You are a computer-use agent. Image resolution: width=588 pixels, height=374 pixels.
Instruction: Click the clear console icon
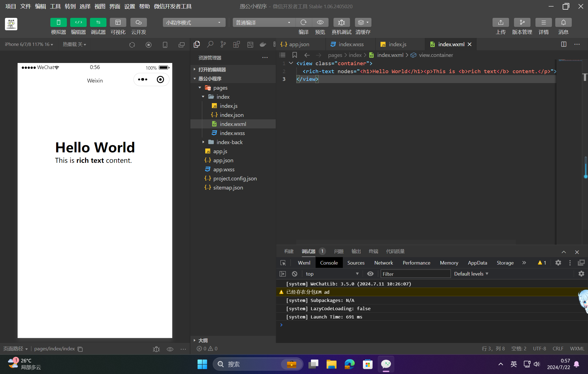(294, 274)
